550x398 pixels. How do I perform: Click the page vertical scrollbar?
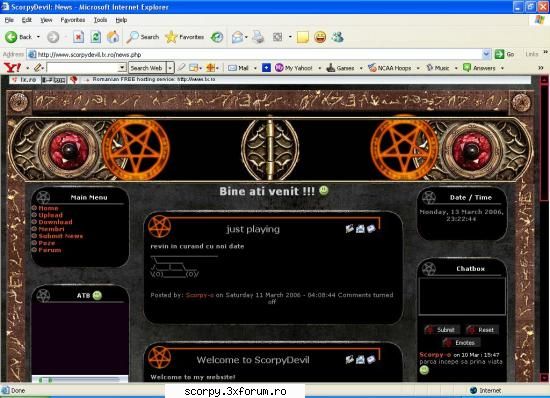pos(544,229)
